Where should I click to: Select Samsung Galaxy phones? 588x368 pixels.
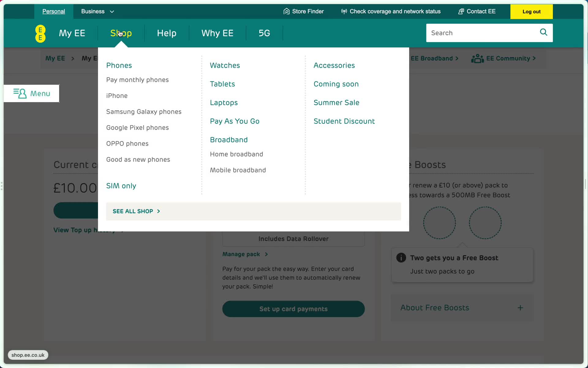click(x=144, y=112)
